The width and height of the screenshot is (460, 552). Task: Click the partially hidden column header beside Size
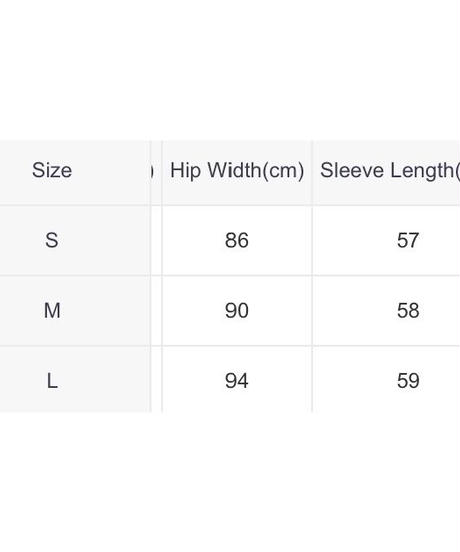[156, 172]
